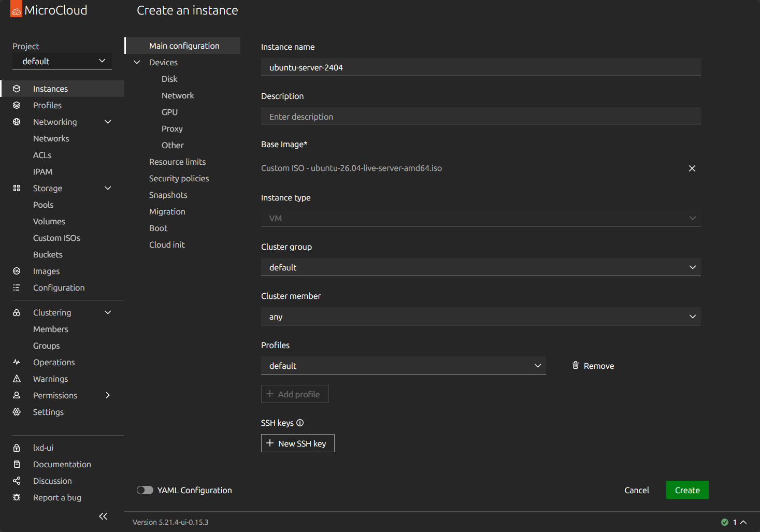This screenshot has height=532, width=760.
Task: Click the Remove trash icon
Action: 576,365
